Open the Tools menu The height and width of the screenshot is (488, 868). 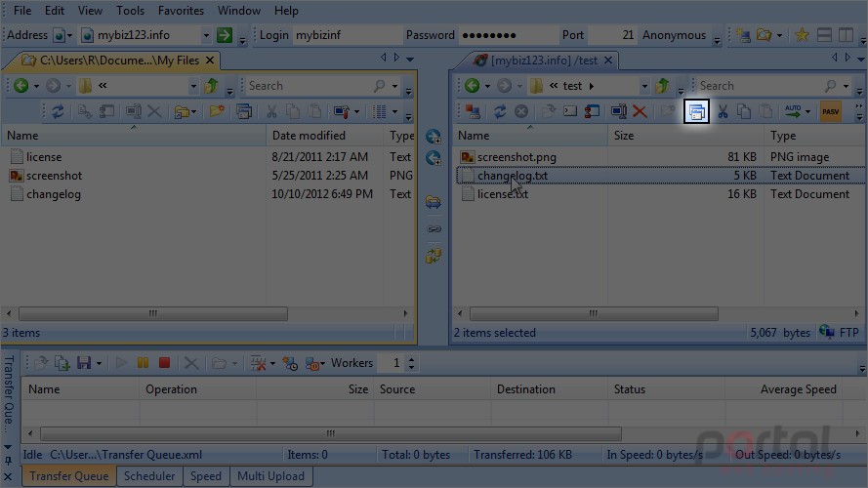(x=130, y=11)
